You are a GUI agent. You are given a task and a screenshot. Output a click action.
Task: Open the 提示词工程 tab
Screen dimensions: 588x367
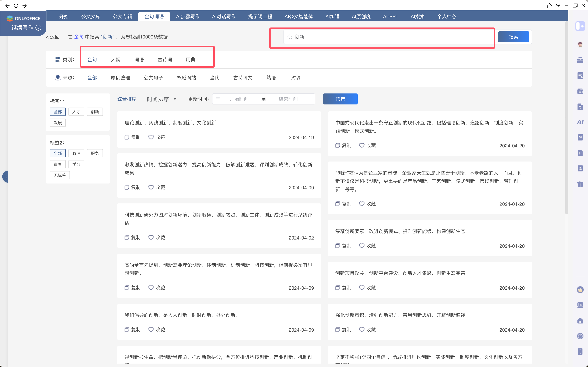[260, 16]
